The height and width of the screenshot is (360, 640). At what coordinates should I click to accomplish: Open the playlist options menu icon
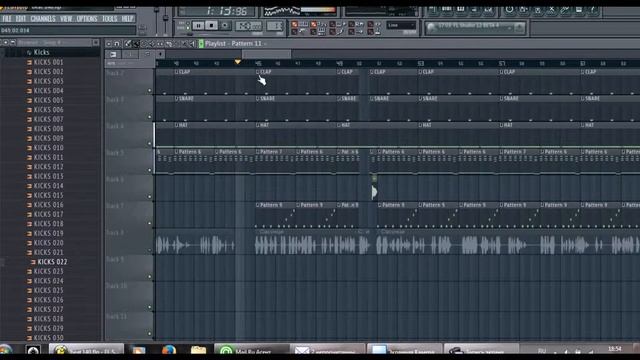click(x=109, y=44)
